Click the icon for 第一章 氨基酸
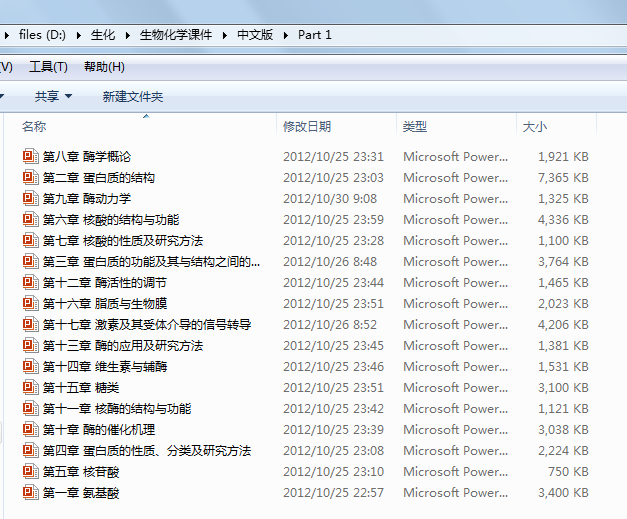 (30, 493)
